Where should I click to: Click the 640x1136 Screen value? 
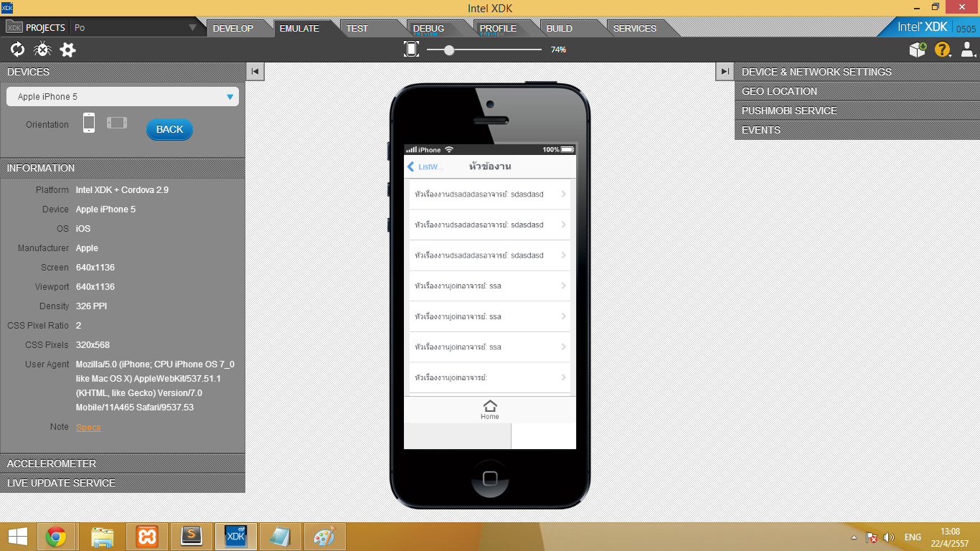[x=95, y=268]
